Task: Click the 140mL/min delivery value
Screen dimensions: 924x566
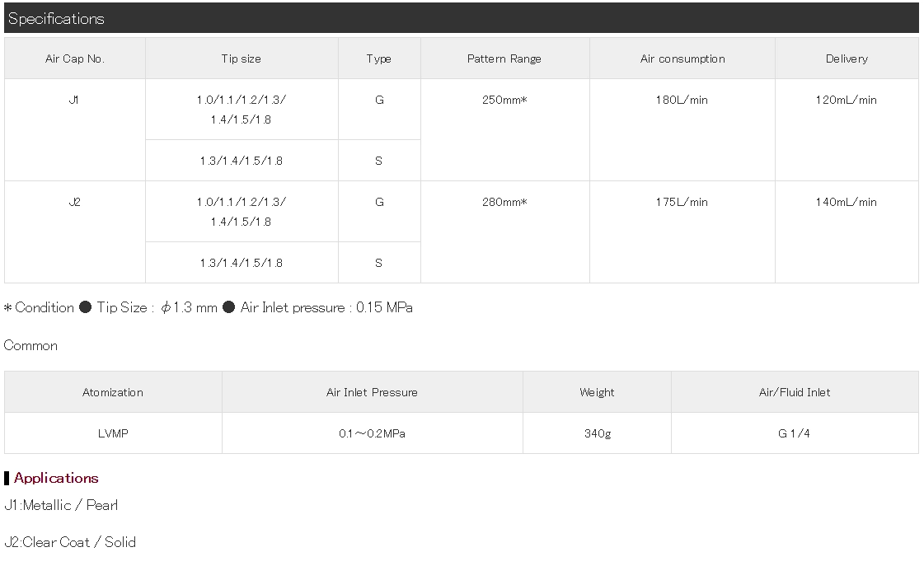Action: coord(847,203)
